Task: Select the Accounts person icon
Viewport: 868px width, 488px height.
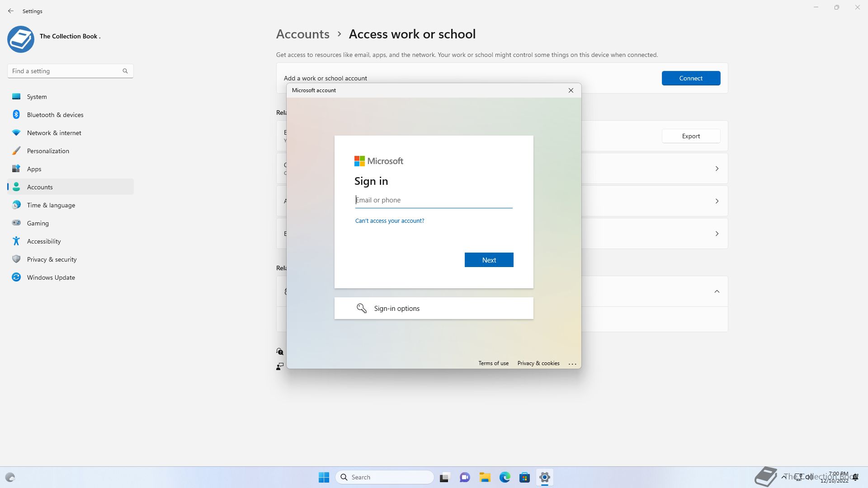Action: pos(16,187)
